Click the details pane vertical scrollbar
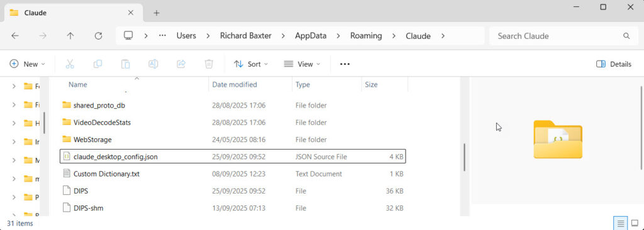Image resolution: width=644 pixels, height=230 pixels. (x=641, y=128)
